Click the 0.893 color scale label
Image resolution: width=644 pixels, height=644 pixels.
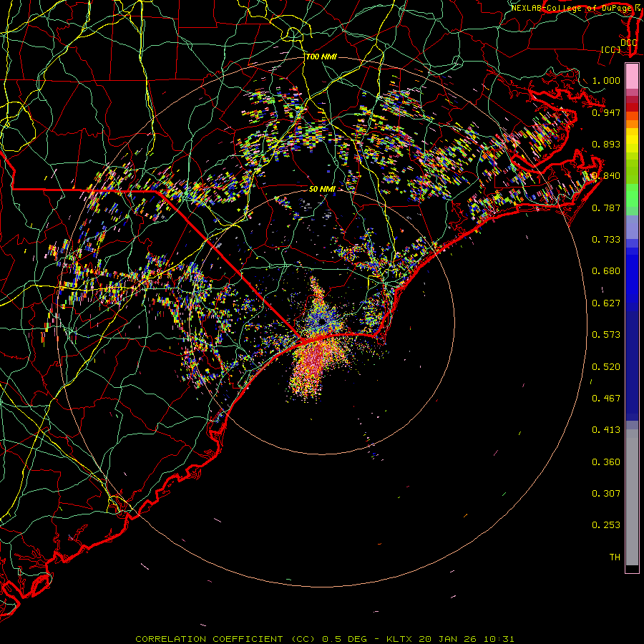click(606, 144)
